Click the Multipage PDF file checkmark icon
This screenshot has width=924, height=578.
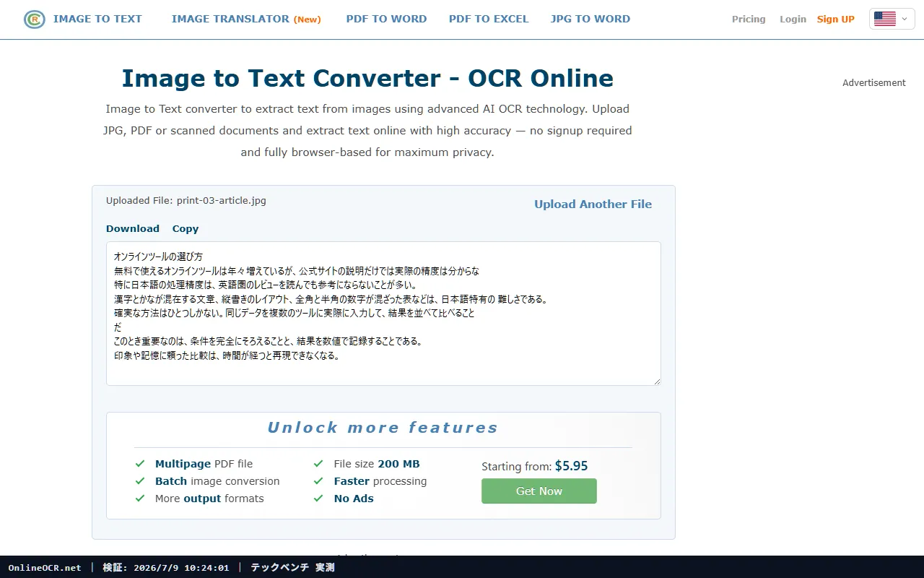tap(140, 464)
